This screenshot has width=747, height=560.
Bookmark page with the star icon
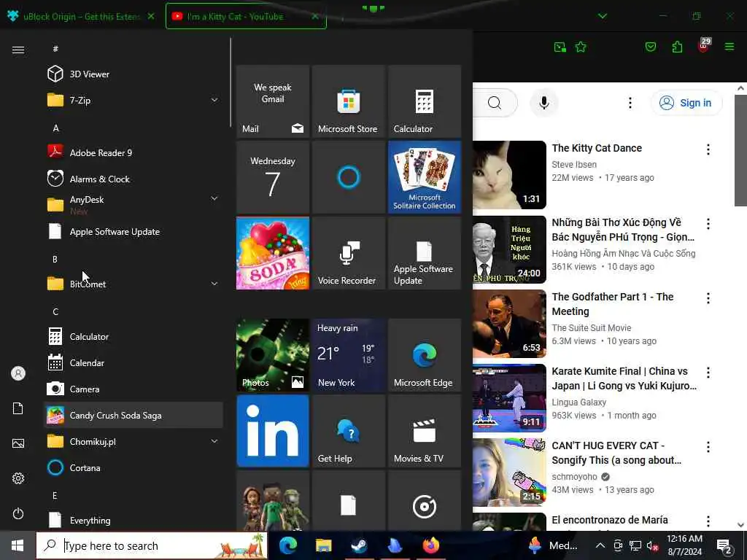click(x=581, y=47)
